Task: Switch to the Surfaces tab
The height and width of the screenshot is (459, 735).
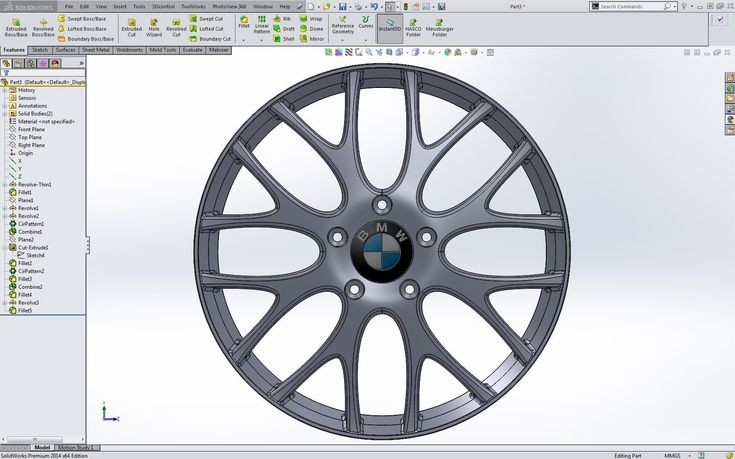Action: pos(65,50)
